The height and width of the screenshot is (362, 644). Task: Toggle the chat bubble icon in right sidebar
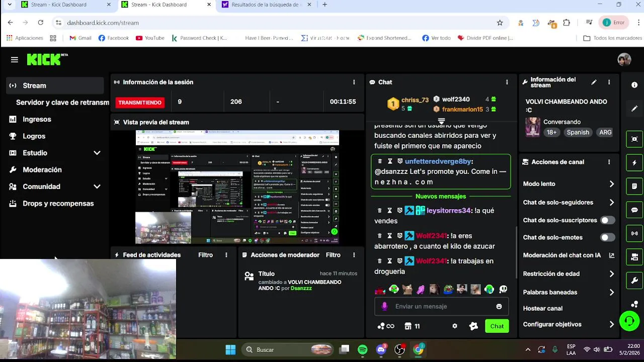tap(634, 210)
